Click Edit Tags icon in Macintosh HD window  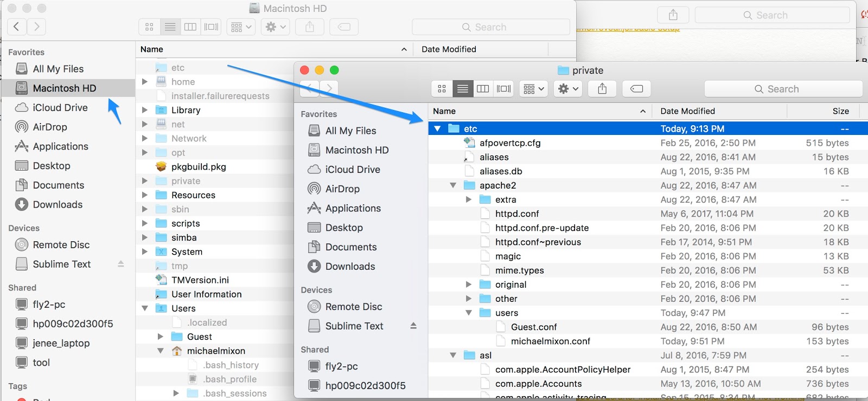click(344, 27)
